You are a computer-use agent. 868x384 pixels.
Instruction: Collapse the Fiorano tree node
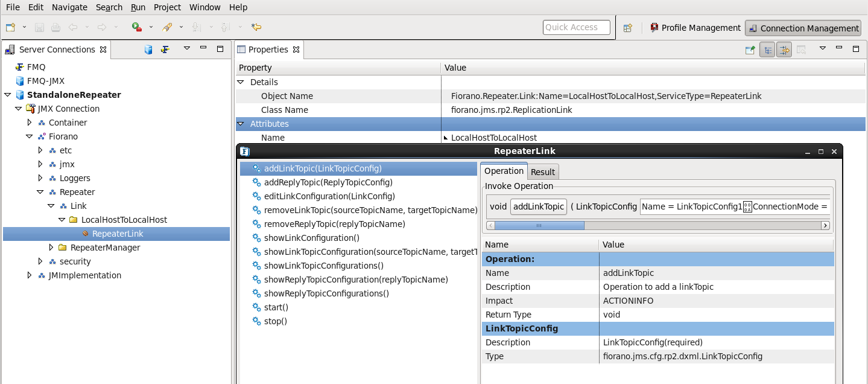click(x=29, y=136)
